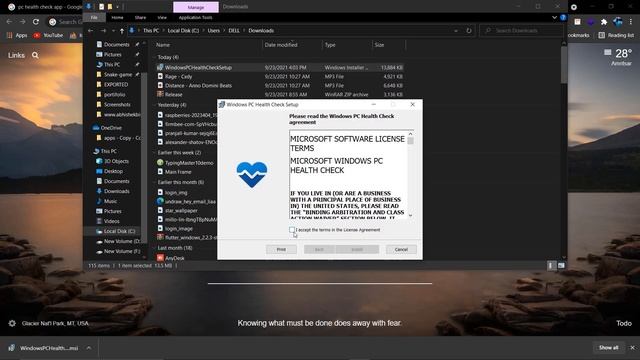Go back in File Explorer
This screenshot has height=360, width=640.
[91, 31]
